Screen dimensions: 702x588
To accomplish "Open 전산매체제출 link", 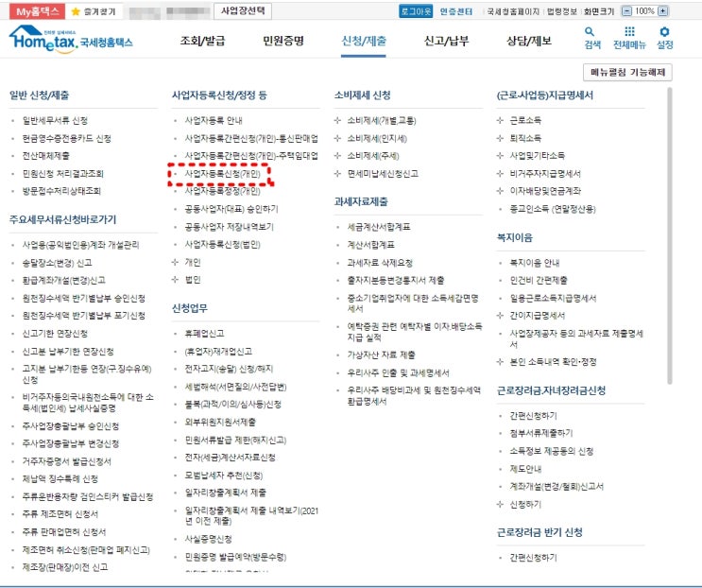I will (x=46, y=156).
